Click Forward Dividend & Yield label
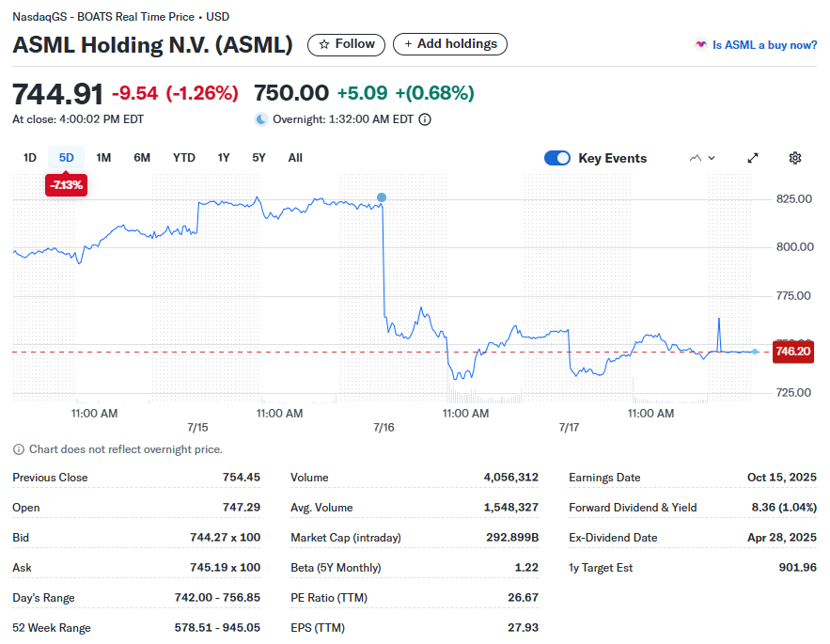This screenshot has height=644, width=830. pyautogui.click(x=633, y=508)
